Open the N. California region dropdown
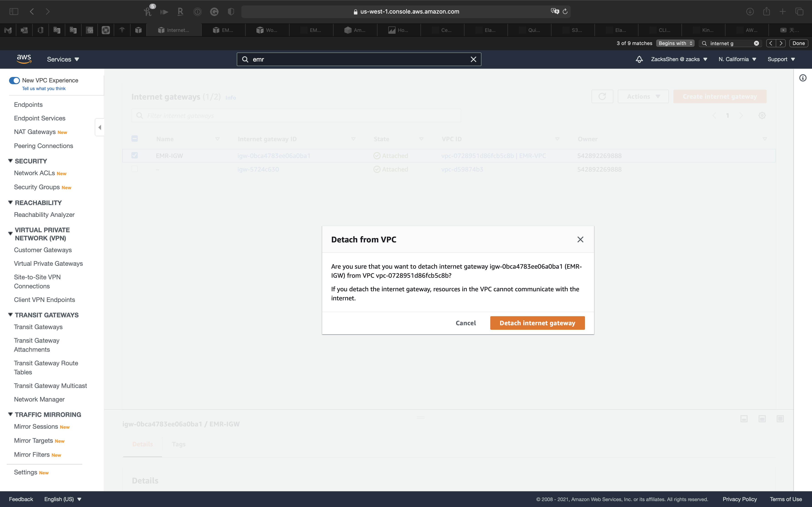The height and width of the screenshot is (507, 812). [737, 59]
